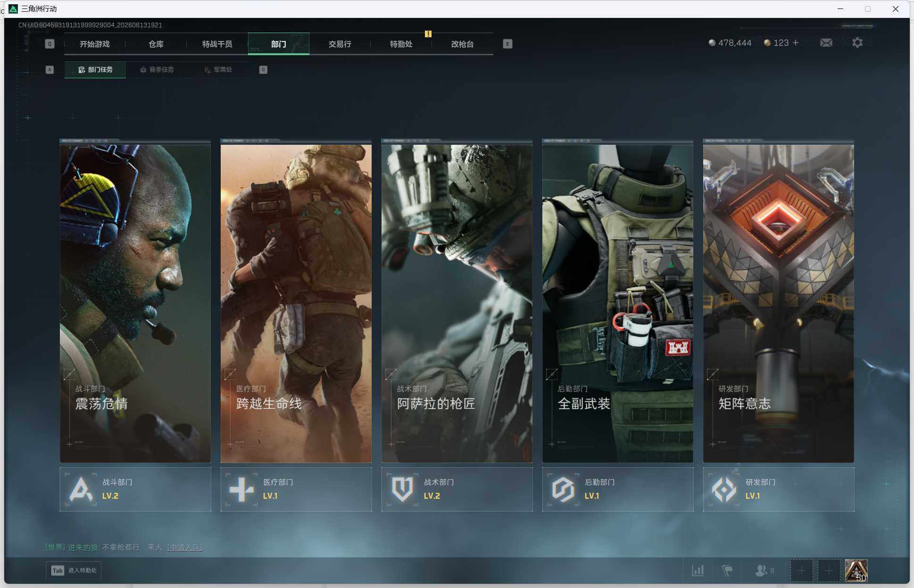
Task: Select the 研发部门 LV.1 panel
Action: pyautogui.click(x=779, y=489)
